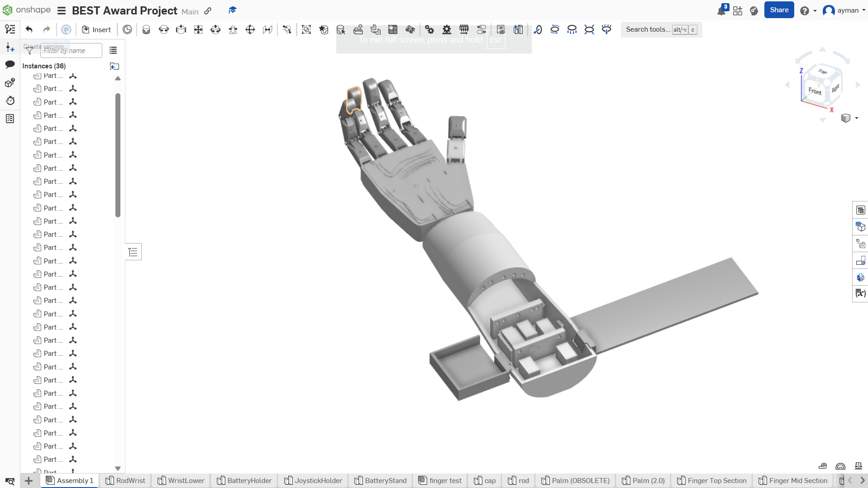Select the Slider mate tool
This screenshot has width=868, height=488.
(x=181, y=29)
